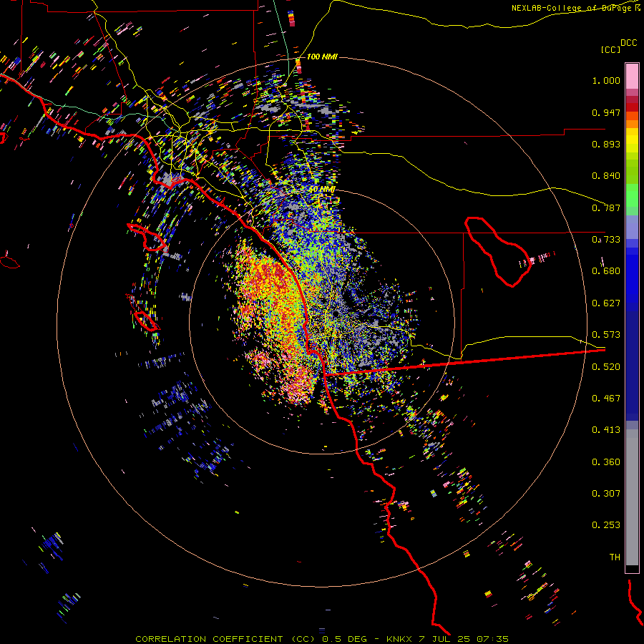Click the 0.413 scale value
Image resolution: width=644 pixels, height=644 pixels.
pyautogui.click(x=606, y=430)
